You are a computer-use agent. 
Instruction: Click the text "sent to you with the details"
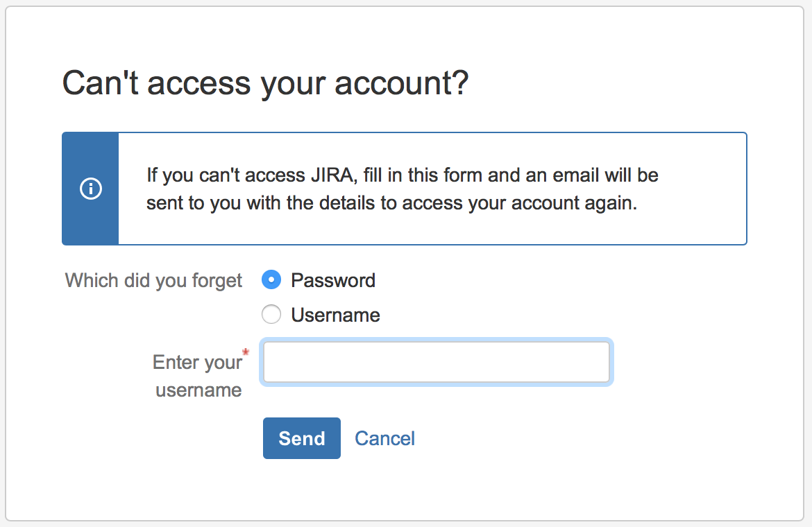point(260,202)
